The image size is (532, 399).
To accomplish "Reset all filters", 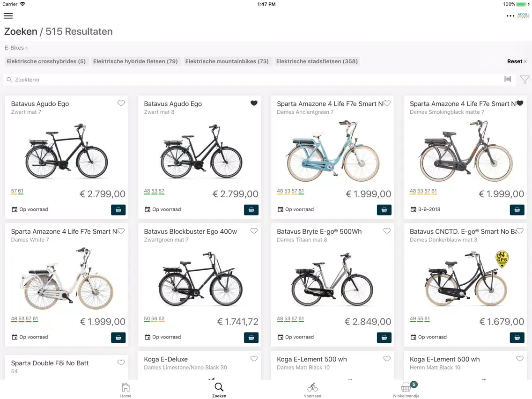I will 517,61.
